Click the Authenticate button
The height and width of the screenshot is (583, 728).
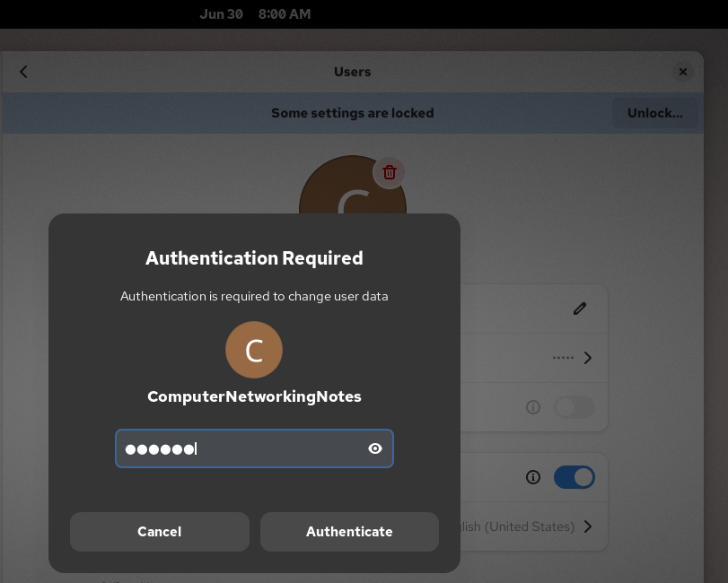[x=349, y=532]
